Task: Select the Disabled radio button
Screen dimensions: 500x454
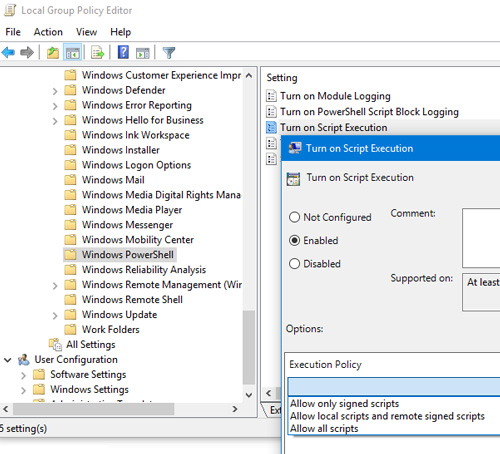Action: point(294,264)
